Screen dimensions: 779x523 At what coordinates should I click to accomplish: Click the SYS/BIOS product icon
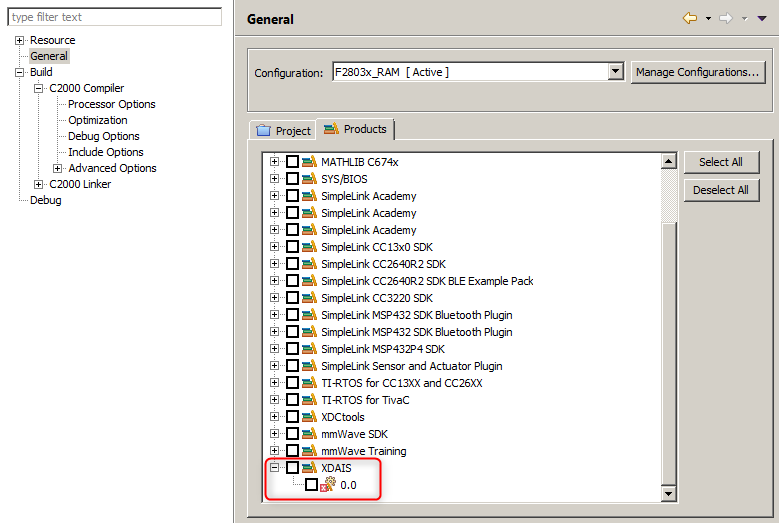point(309,178)
